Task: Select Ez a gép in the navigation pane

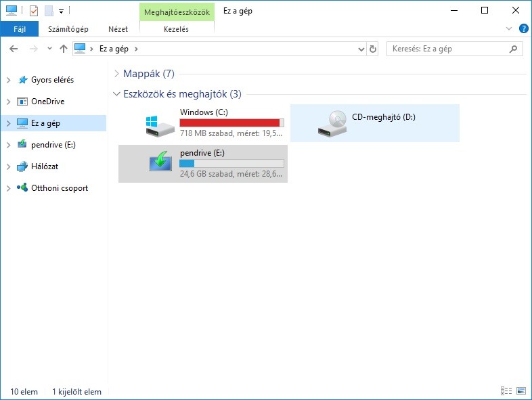Action: [x=54, y=123]
